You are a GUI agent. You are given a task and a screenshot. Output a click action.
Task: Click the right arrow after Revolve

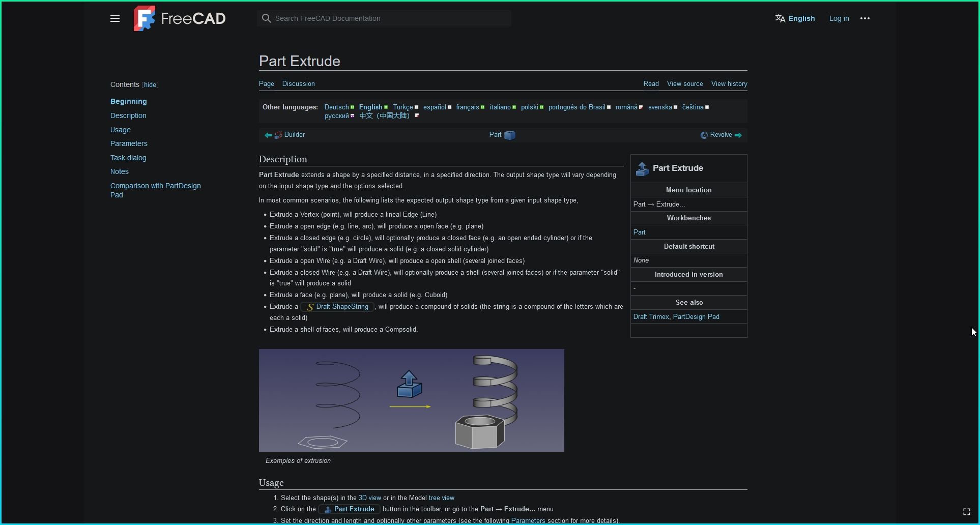pyautogui.click(x=738, y=135)
